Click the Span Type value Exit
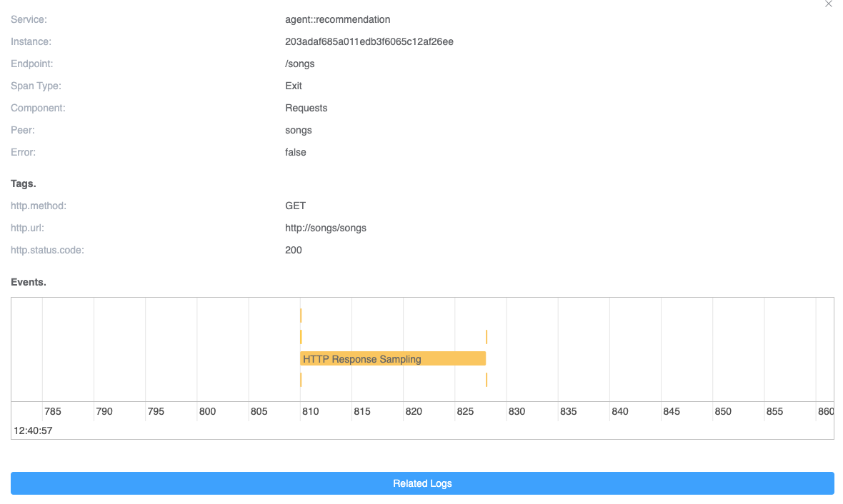Screen dimensions: 843x504 pos(293,86)
